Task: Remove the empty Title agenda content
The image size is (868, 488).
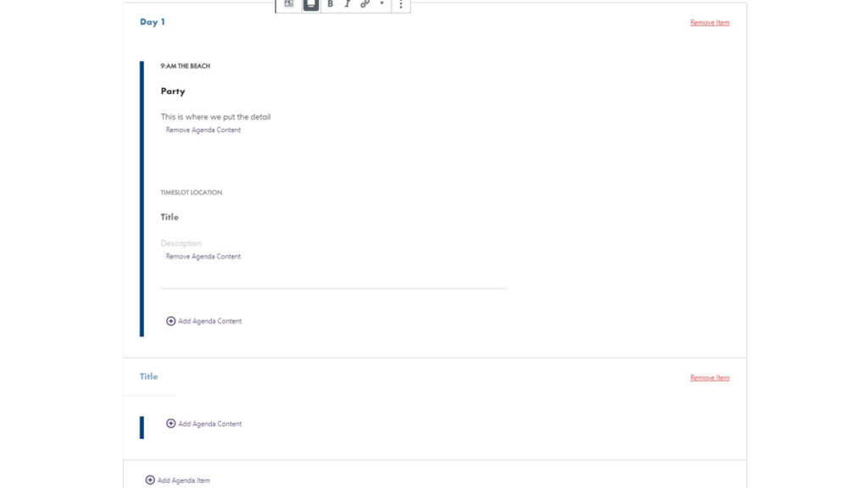Action: click(x=203, y=257)
